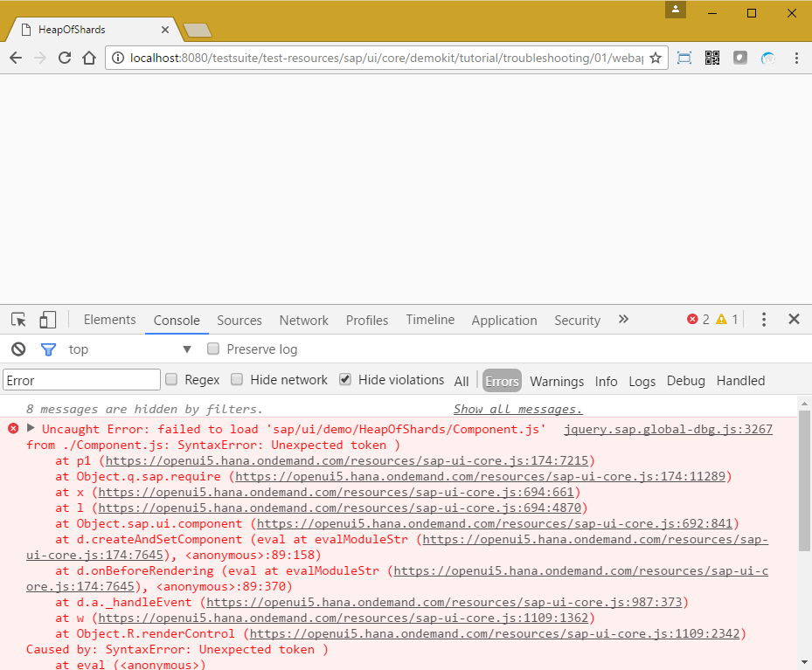Open the Security tab
This screenshot has width=812, height=670.
point(578,321)
